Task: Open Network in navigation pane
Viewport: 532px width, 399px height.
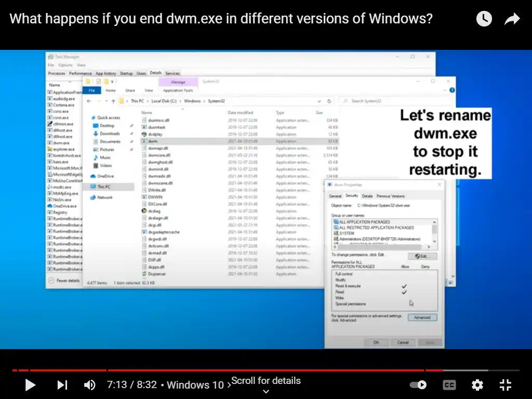Action: (x=104, y=197)
